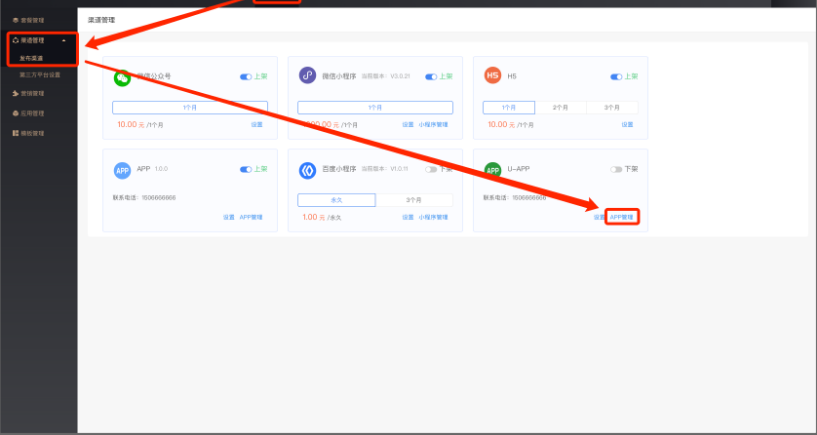Select 1个月 plan in H5 card
Viewport: 817px width, 435px height.
pos(509,107)
